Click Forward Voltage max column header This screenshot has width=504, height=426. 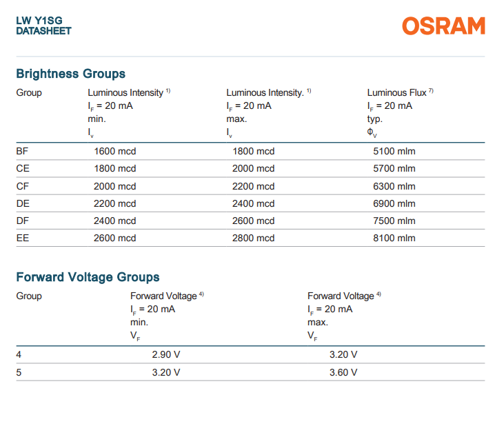[x=344, y=316]
